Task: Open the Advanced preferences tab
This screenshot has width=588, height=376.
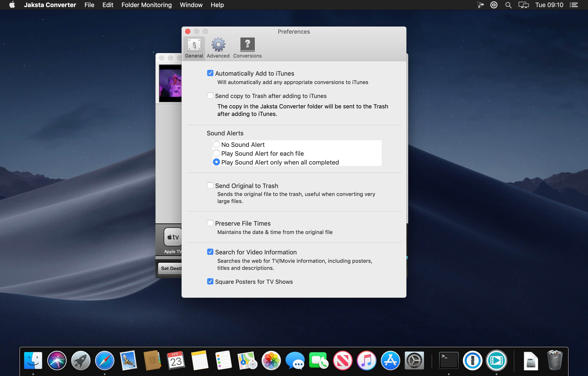Action: [x=218, y=48]
